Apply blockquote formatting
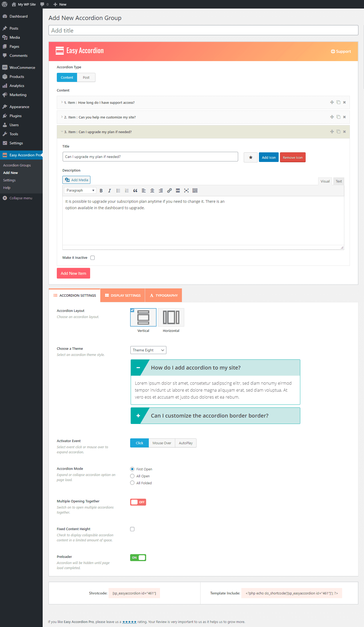The image size is (364, 627). tap(135, 191)
